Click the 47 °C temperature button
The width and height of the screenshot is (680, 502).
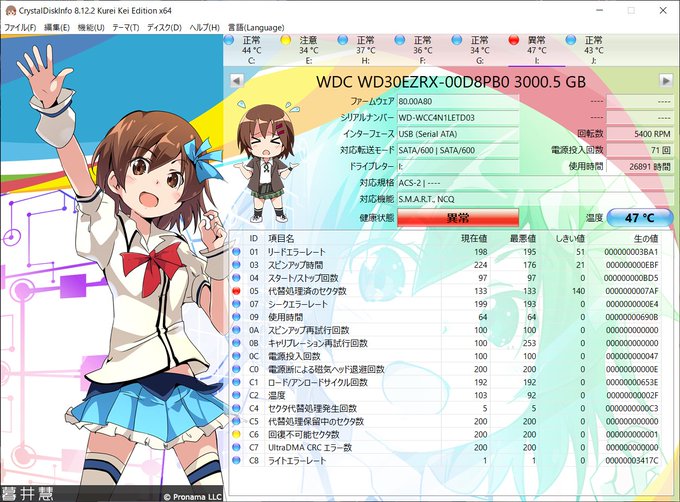639,218
